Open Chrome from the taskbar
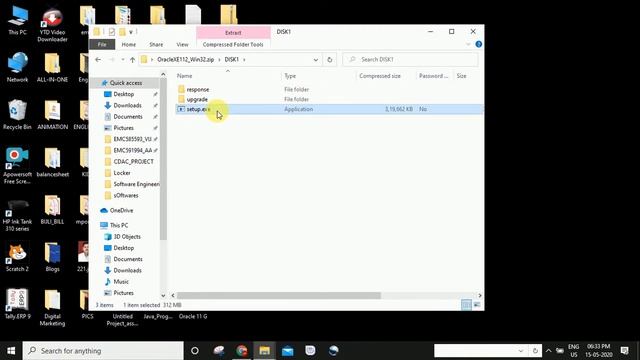Screen dimensions: 640x360 coord(242,351)
